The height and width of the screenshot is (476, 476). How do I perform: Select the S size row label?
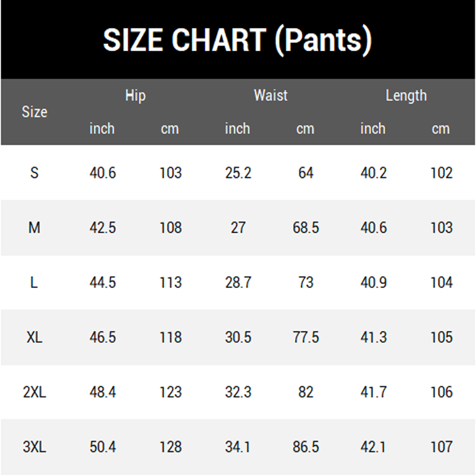click(x=35, y=173)
